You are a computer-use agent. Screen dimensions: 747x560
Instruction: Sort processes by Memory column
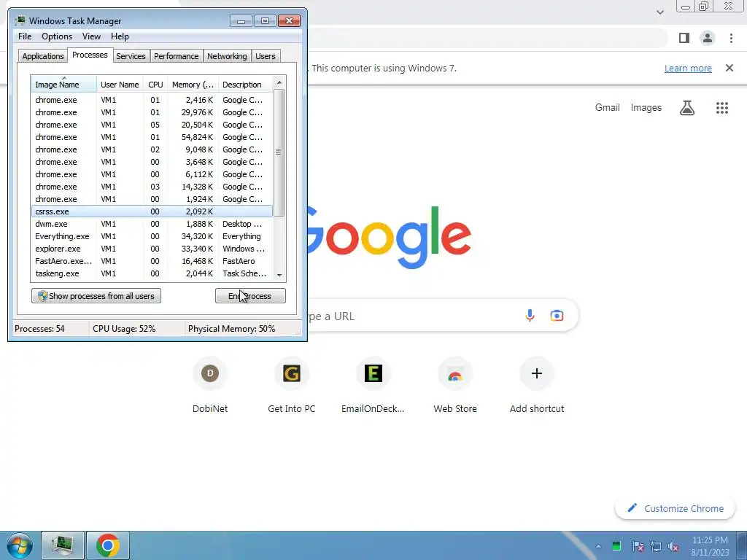pyautogui.click(x=193, y=85)
